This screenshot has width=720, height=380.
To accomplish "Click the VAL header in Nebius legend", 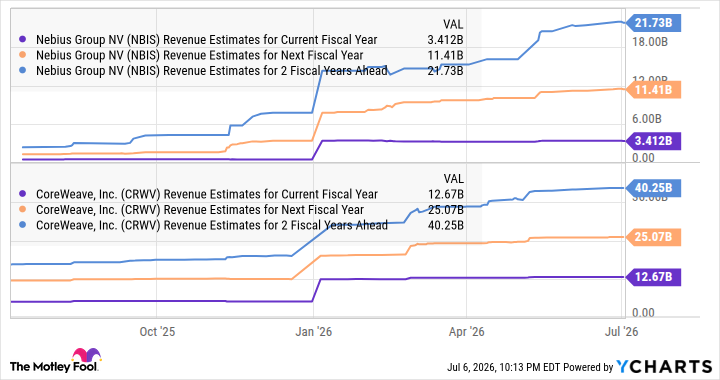I will [453, 24].
